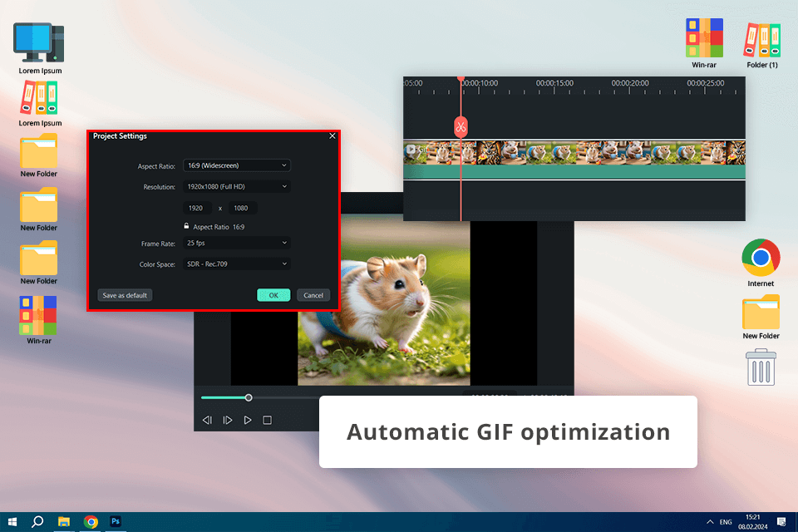
Task: Click the Save as default button
Action: pos(125,295)
